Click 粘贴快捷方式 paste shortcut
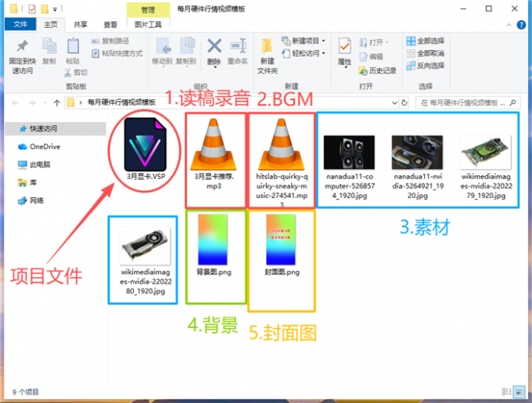This screenshot has width=532, height=403. pos(117,53)
